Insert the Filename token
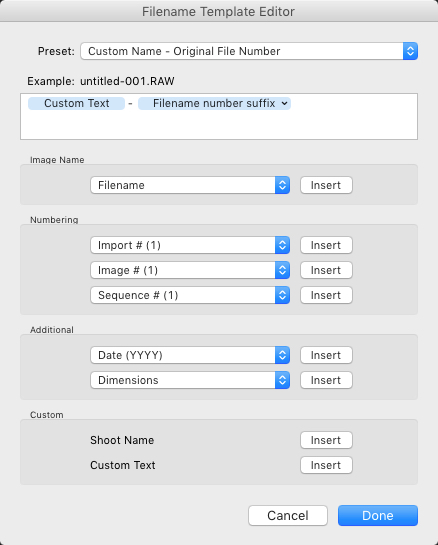The width and height of the screenshot is (438, 545). click(326, 185)
